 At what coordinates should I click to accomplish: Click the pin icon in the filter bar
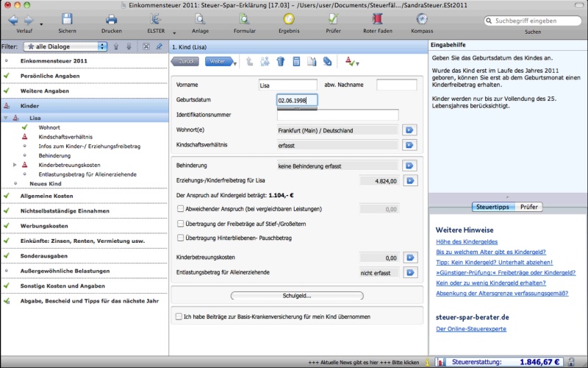point(159,46)
